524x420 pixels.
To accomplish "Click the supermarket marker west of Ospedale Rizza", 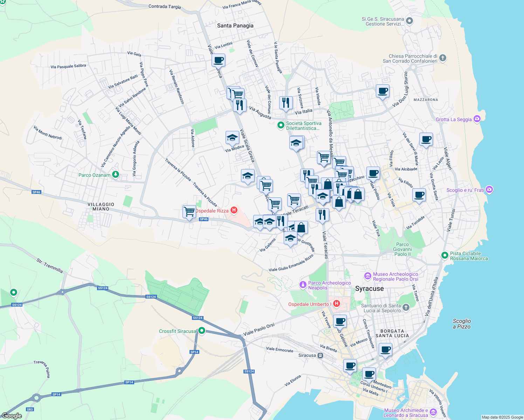I will click(189, 212).
